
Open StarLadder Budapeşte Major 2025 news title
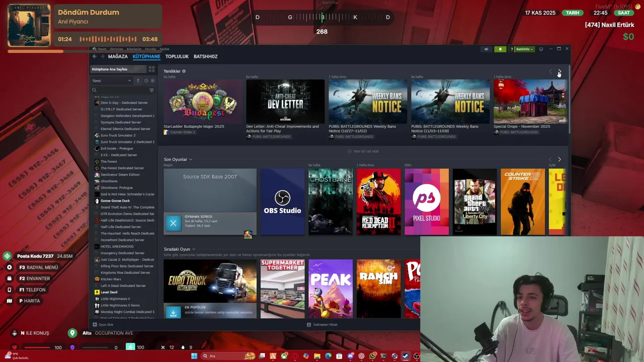coord(194,127)
